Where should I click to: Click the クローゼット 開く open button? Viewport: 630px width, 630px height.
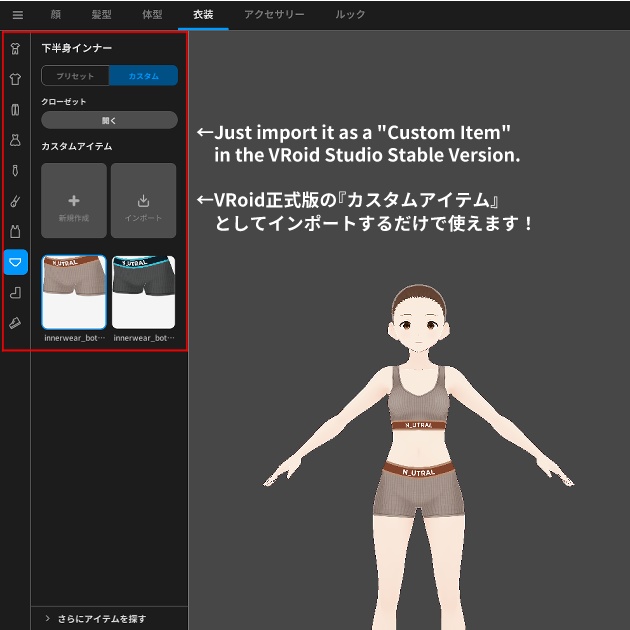(109, 121)
